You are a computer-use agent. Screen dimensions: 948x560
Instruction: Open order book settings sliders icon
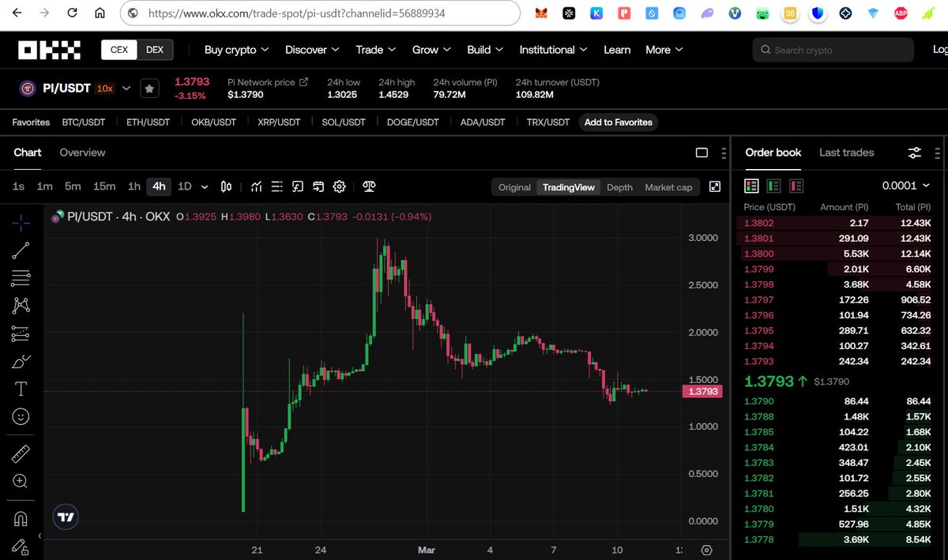click(915, 152)
